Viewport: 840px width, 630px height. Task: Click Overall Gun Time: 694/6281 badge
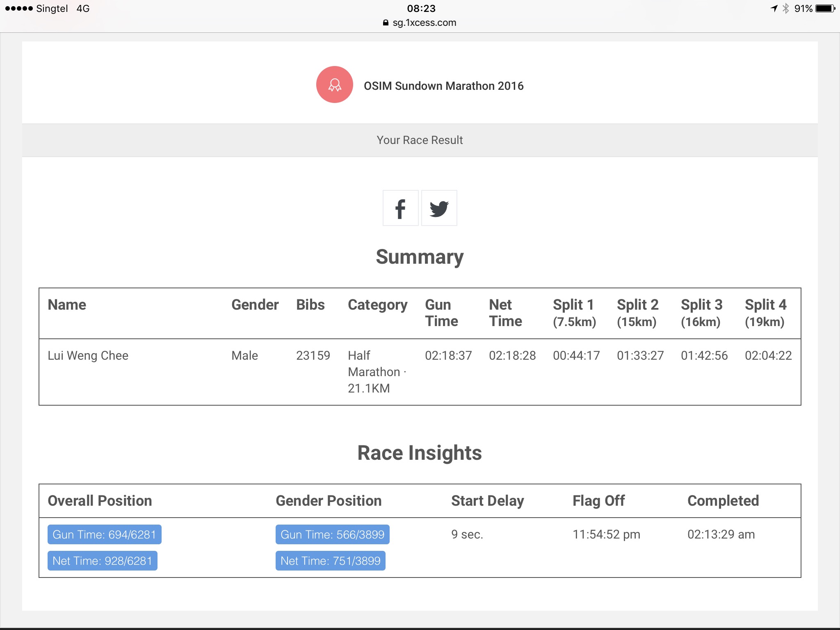point(105,534)
